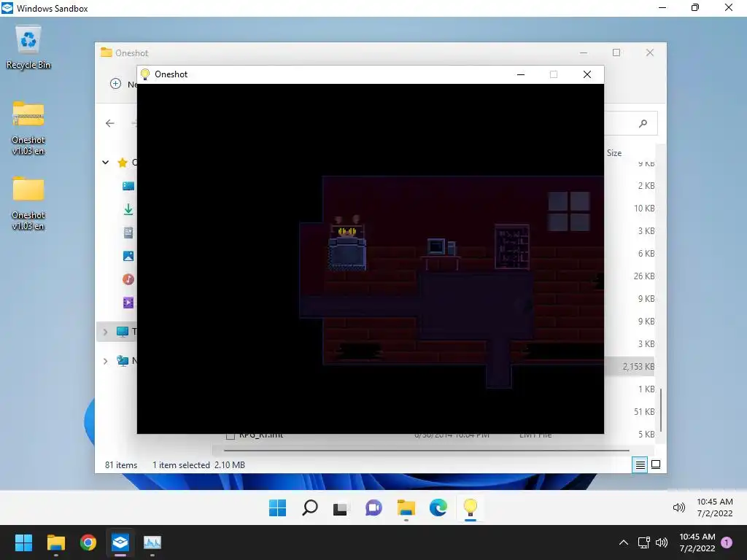Open Pictures in the navigation pane

click(128, 256)
